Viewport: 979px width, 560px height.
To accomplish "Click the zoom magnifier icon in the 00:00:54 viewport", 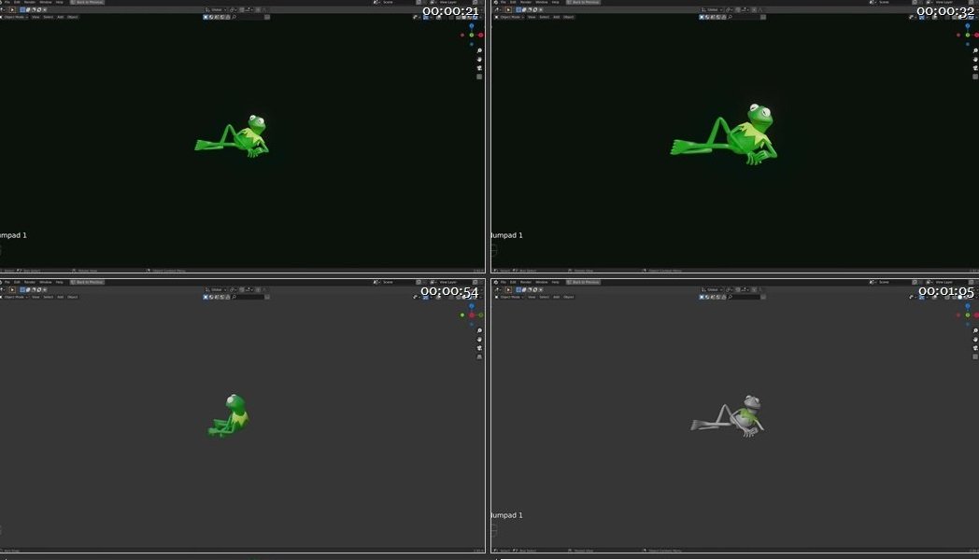I will (x=479, y=330).
